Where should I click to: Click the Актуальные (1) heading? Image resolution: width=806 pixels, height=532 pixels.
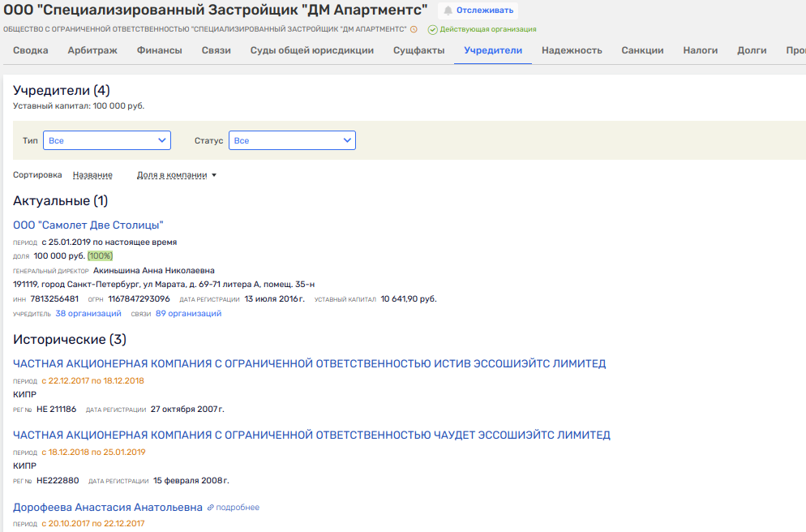(x=60, y=201)
